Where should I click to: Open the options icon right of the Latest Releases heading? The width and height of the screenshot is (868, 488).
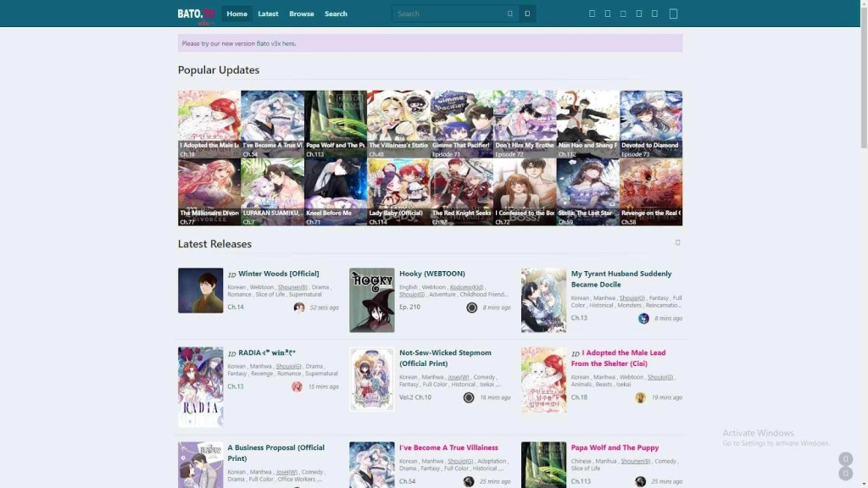677,242
